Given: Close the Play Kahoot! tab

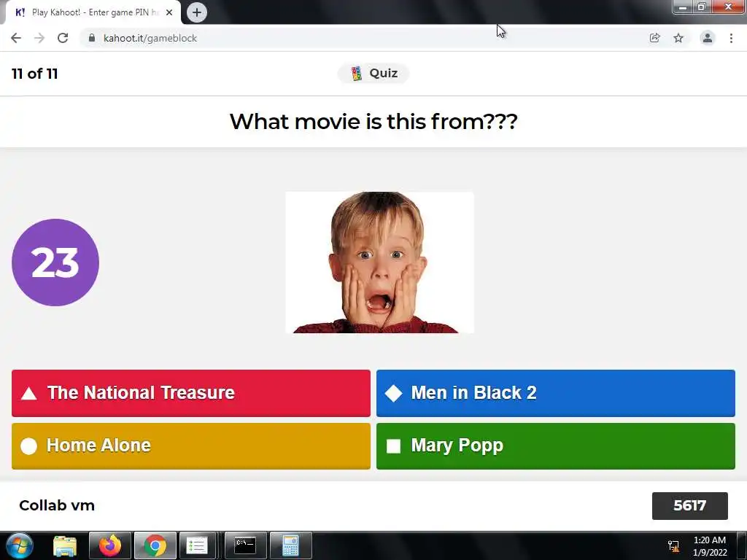Looking at the screenshot, I should pyautogui.click(x=169, y=12).
